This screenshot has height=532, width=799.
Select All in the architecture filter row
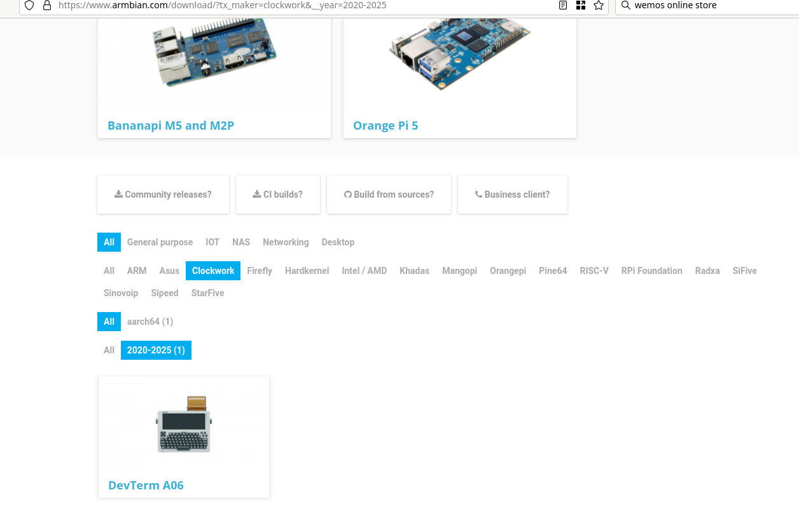(109, 322)
